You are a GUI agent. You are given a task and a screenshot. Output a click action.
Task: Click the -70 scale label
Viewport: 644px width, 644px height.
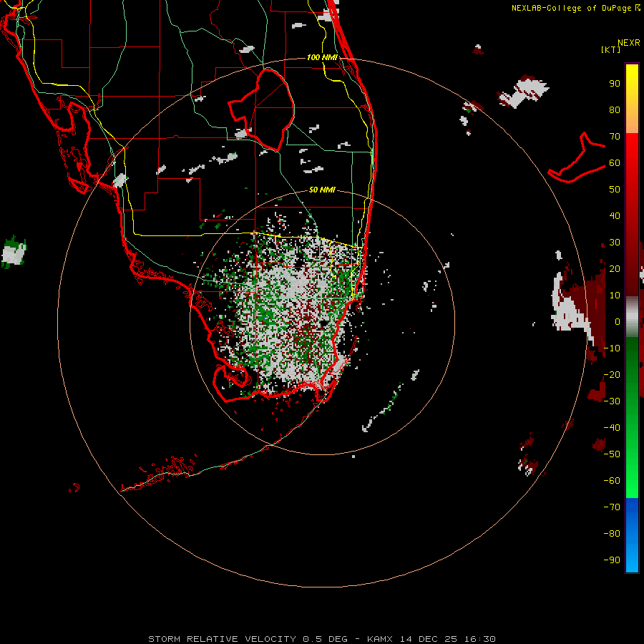612,507
